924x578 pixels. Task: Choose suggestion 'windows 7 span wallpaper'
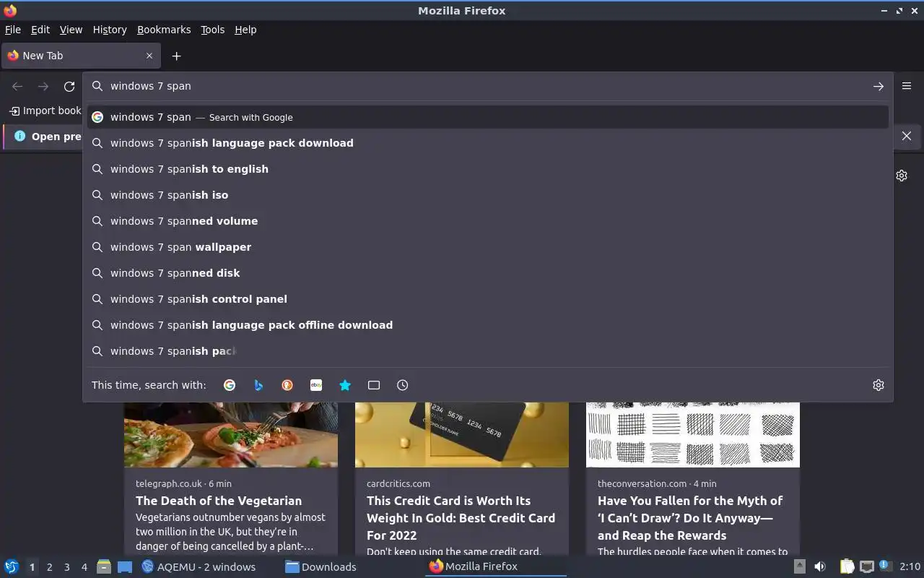488,247
